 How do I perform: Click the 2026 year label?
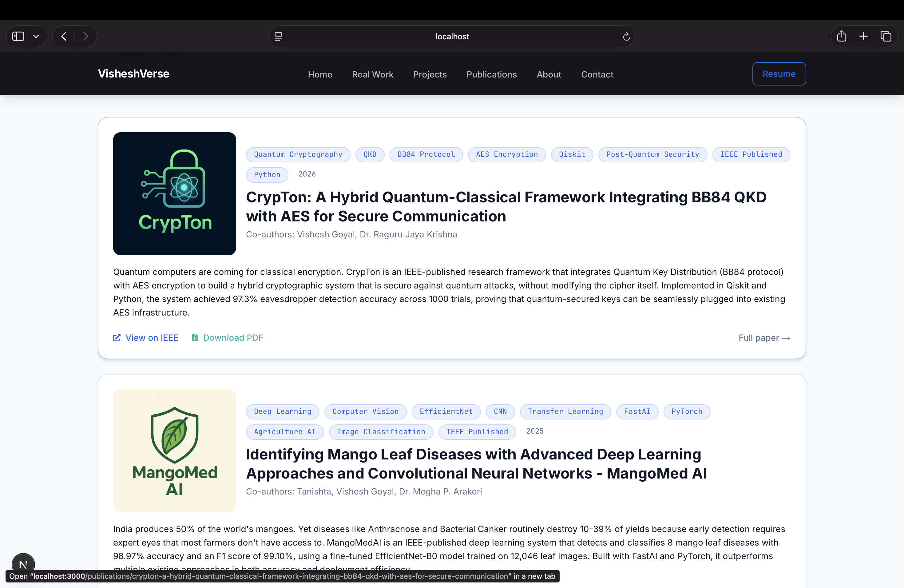(x=307, y=174)
